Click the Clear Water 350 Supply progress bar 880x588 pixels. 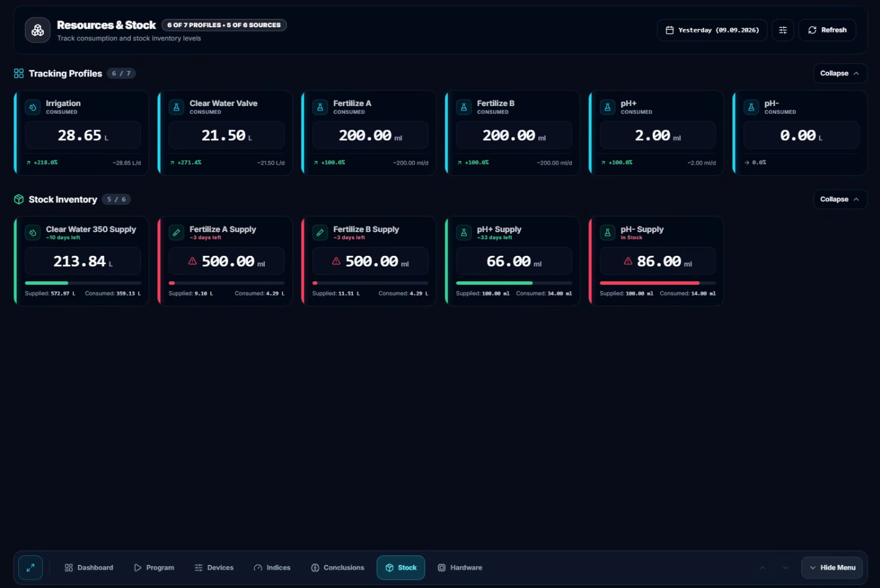pyautogui.click(x=83, y=283)
